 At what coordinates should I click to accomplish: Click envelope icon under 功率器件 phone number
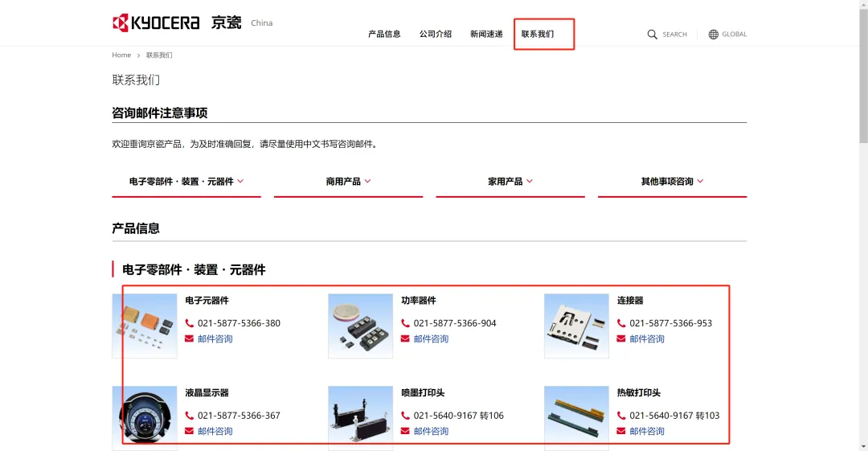point(405,338)
